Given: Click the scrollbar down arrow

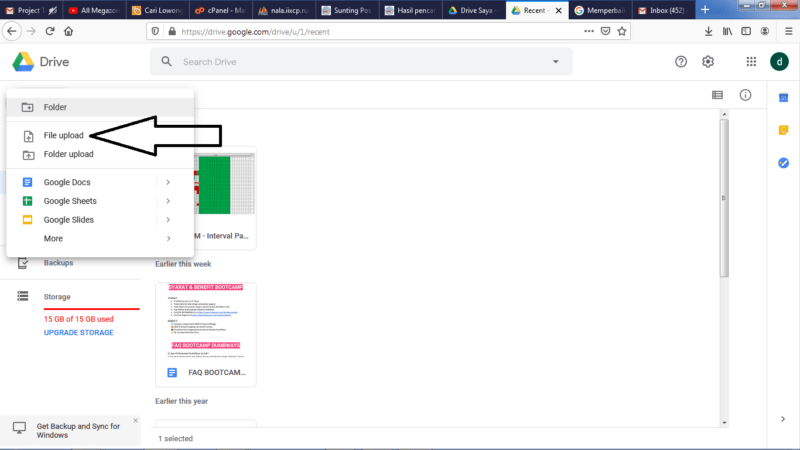Looking at the screenshot, I should pyautogui.click(x=724, y=422).
